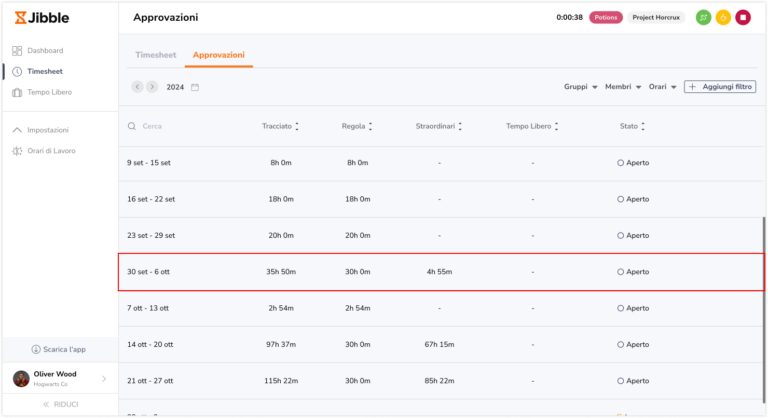This screenshot has height=418, width=768.
Task: Select Aperto status for 9 set - 15 set
Action: (633, 163)
